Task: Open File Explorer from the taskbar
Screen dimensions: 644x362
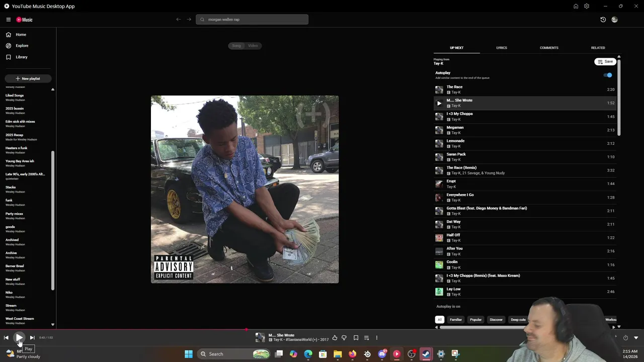Action: point(338,354)
